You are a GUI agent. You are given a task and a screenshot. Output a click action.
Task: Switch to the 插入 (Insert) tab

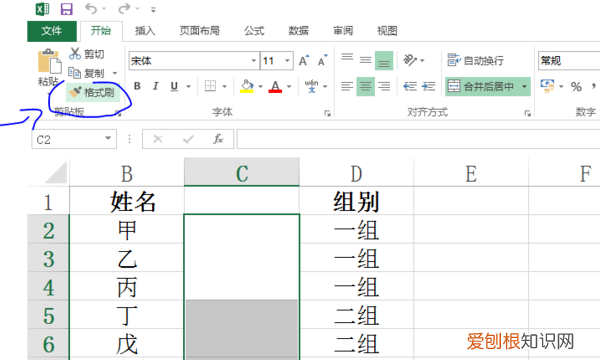pyautogui.click(x=145, y=31)
